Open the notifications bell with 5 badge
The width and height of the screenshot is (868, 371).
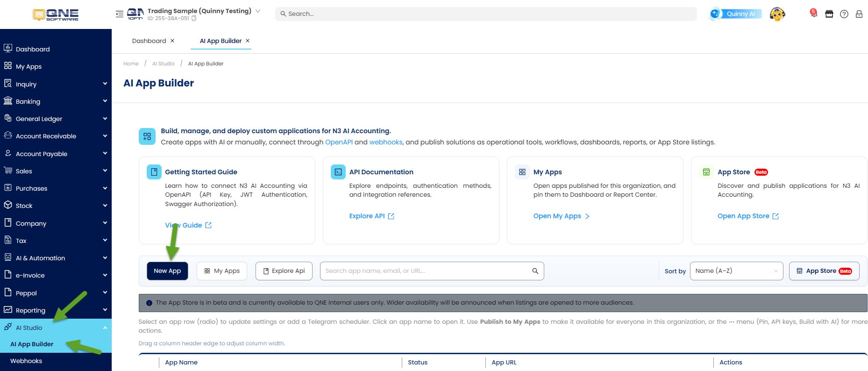tap(813, 14)
